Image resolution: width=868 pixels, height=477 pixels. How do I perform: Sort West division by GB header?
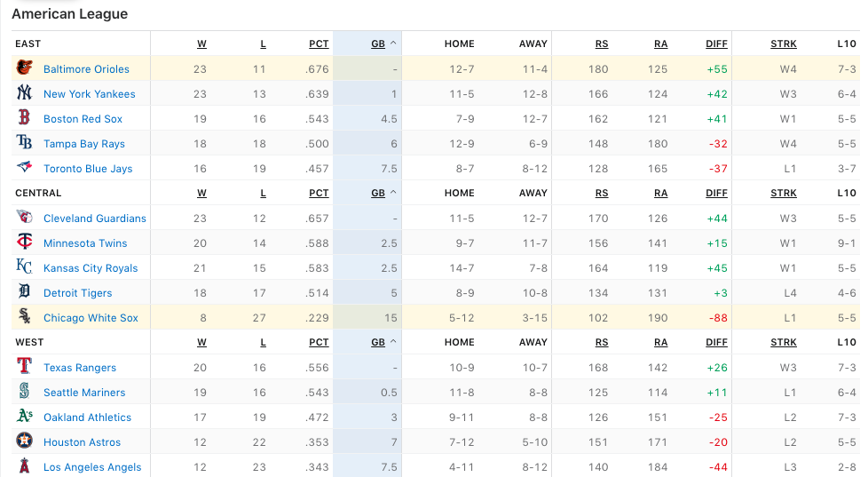378,342
